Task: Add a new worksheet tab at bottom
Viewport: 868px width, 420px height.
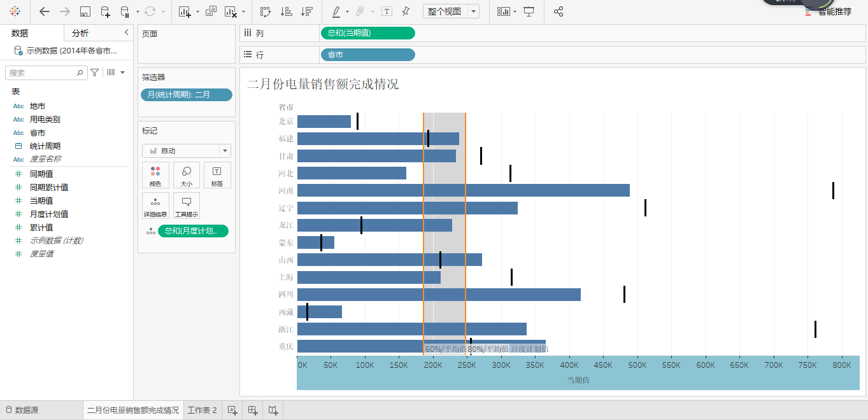Action: [232, 410]
